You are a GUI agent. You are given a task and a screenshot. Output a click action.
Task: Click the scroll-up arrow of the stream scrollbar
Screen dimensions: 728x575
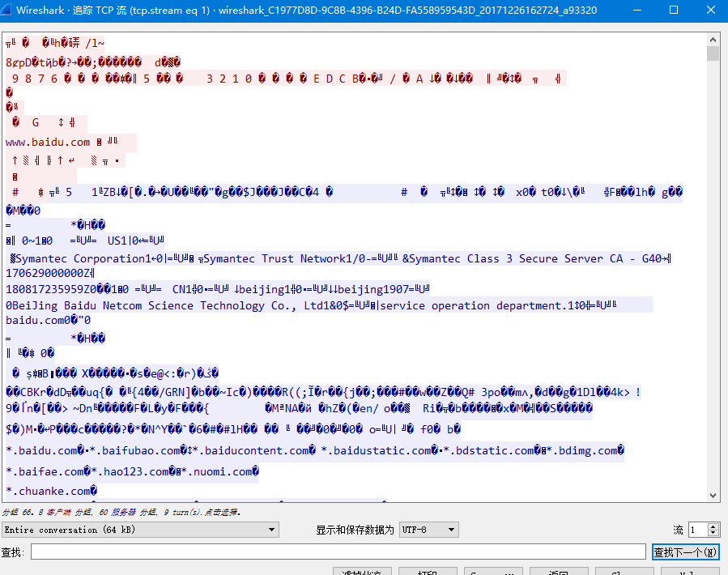pos(713,40)
